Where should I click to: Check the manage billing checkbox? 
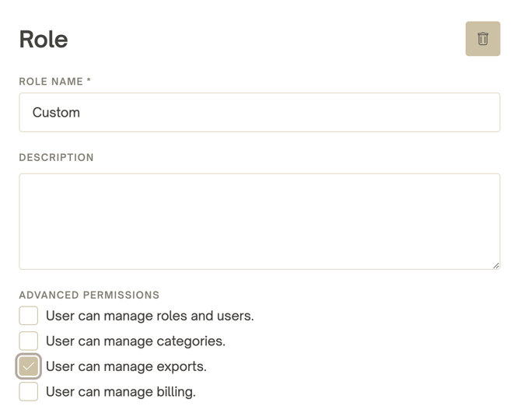click(29, 391)
